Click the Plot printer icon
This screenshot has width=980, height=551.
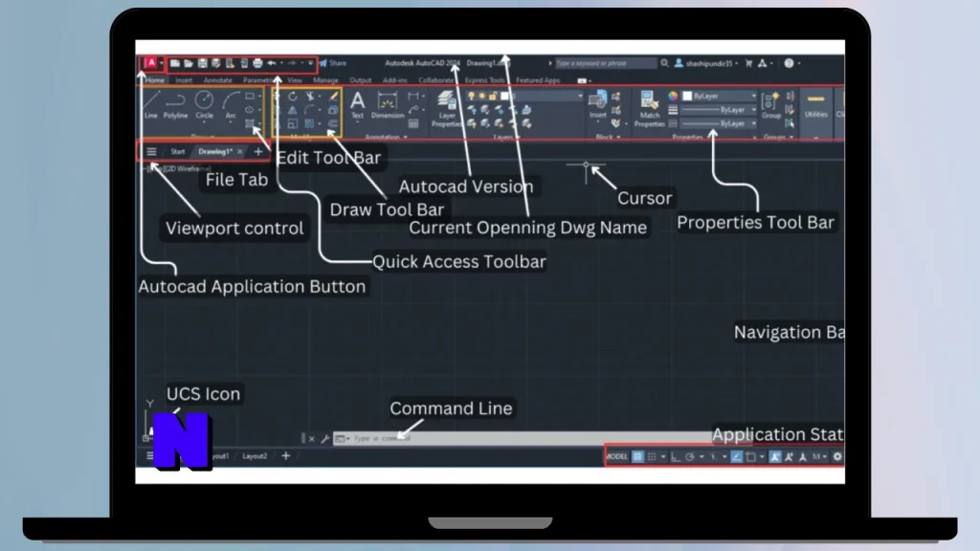[256, 63]
